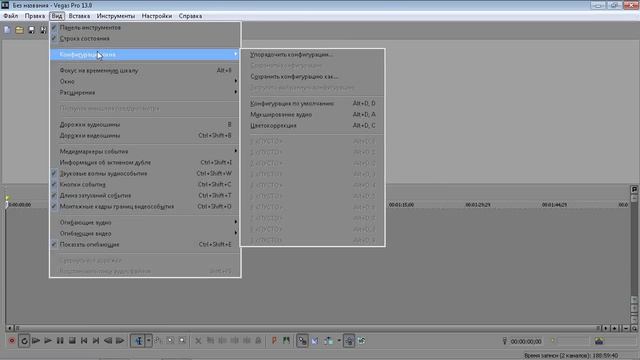Choose 'Микширование аудио' layout
The width and height of the screenshot is (640, 360).
click(312, 115)
